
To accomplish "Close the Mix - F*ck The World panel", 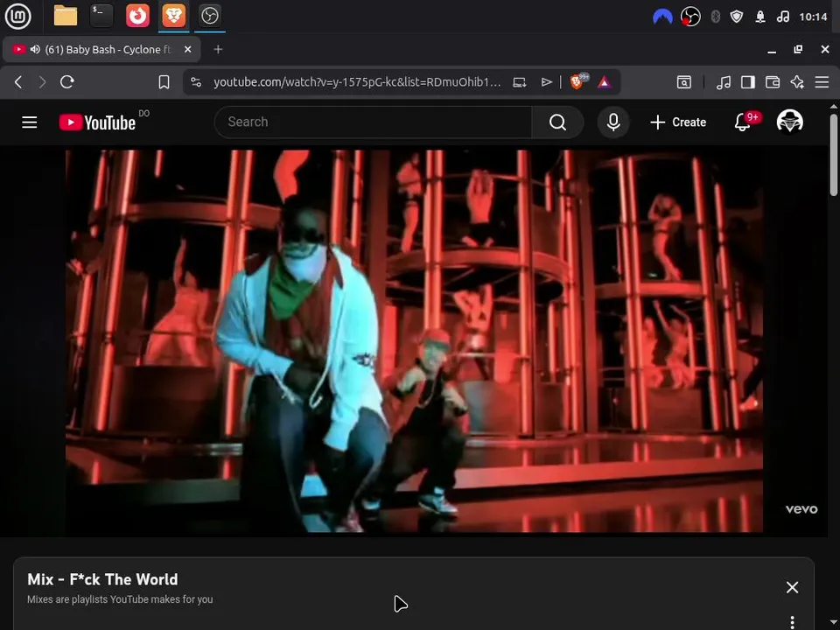I will 793,587.
